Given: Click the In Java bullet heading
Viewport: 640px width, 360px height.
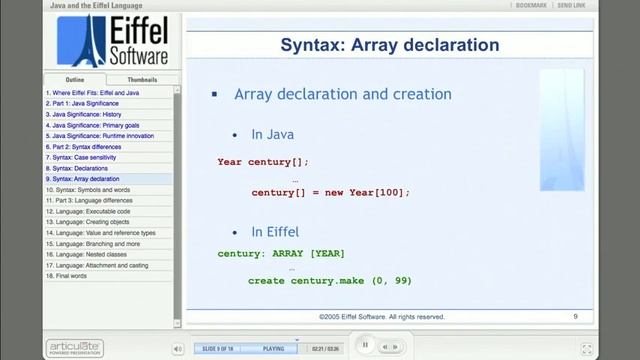Looking at the screenshot, I should coord(273,135).
